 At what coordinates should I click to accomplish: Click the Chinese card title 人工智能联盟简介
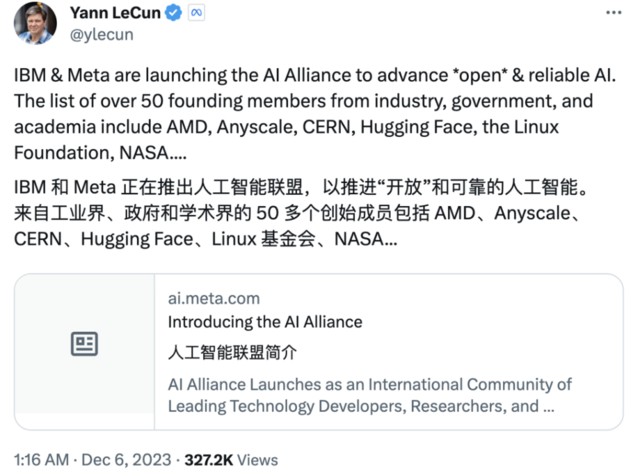click(x=233, y=353)
